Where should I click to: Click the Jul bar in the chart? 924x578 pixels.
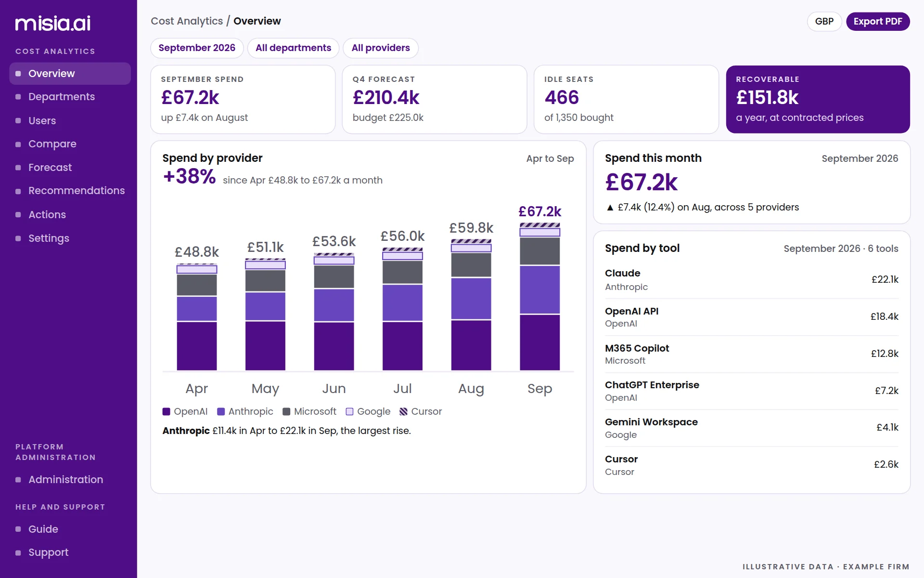[x=403, y=309]
